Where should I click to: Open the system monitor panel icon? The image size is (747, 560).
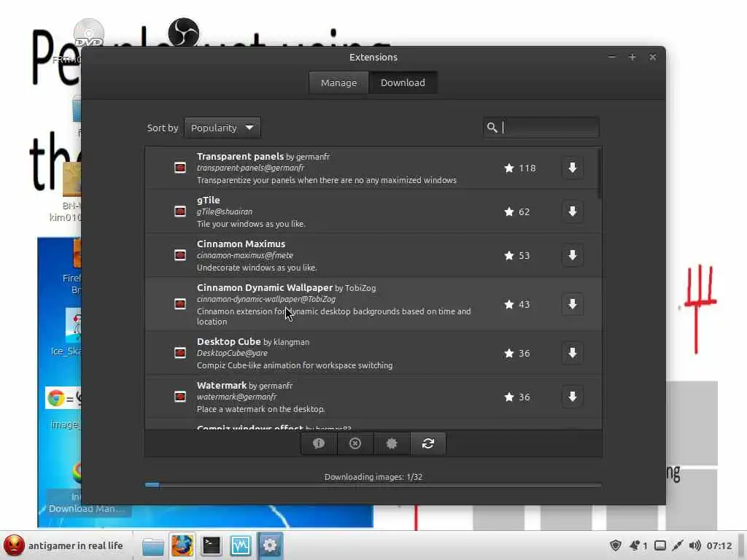(241, 545)
